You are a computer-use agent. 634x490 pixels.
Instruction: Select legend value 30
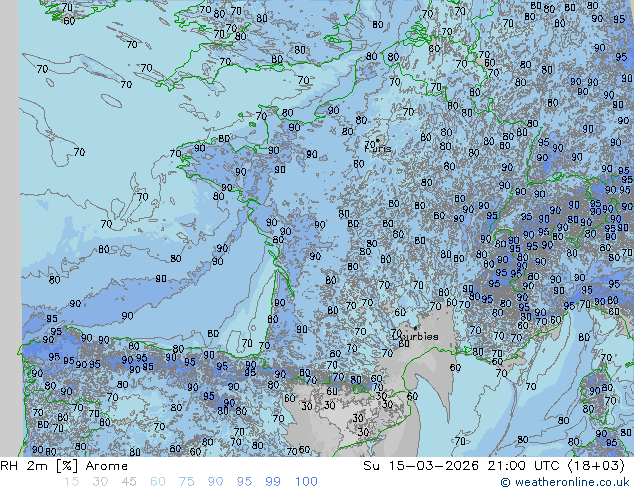tap(100, 482)
